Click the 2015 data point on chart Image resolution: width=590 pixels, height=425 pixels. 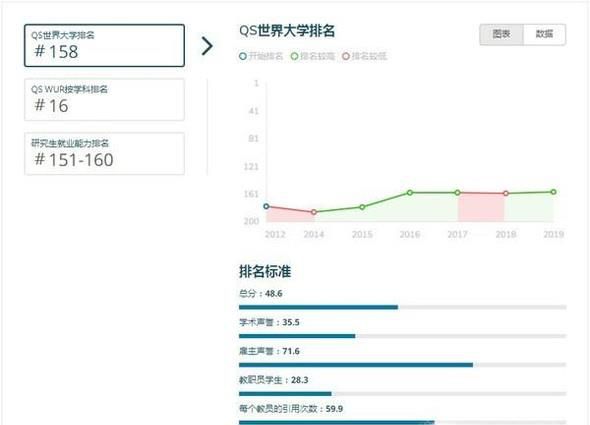(362, 207)
